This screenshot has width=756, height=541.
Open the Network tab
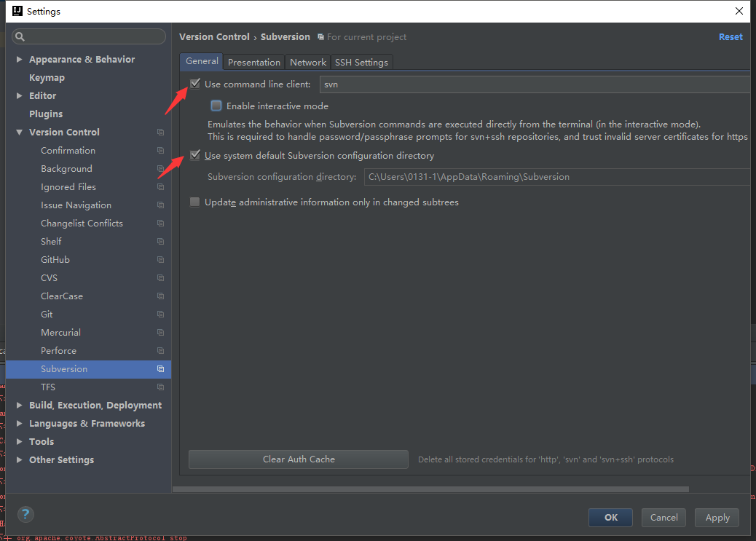(308, 62)
